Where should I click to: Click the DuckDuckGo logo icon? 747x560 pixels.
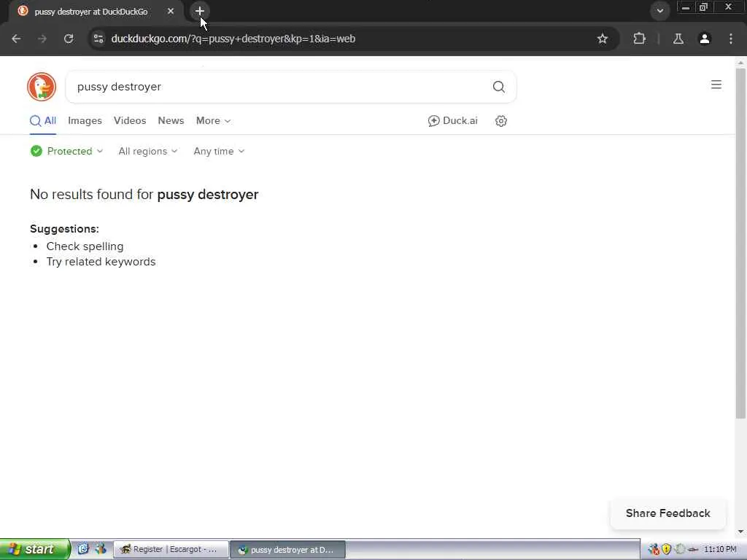pyautogui.click(x=42, y=87)
